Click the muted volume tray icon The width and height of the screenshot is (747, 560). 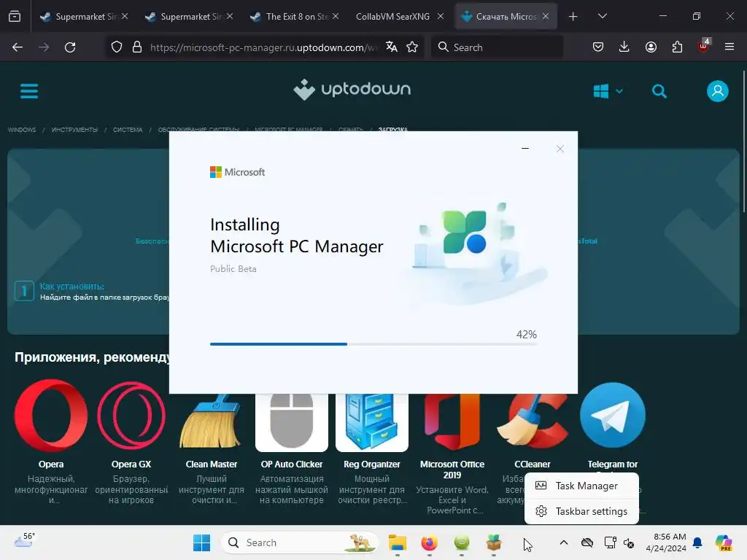click(x=629, y=542)
